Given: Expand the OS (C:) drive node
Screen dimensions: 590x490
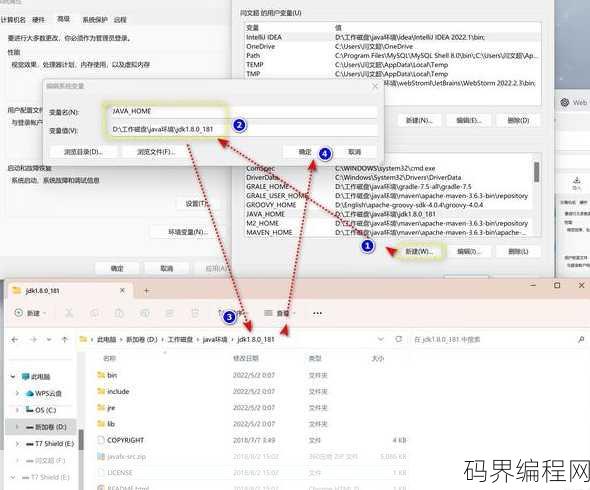Looking at the screenshot, I should pos(17,409).
